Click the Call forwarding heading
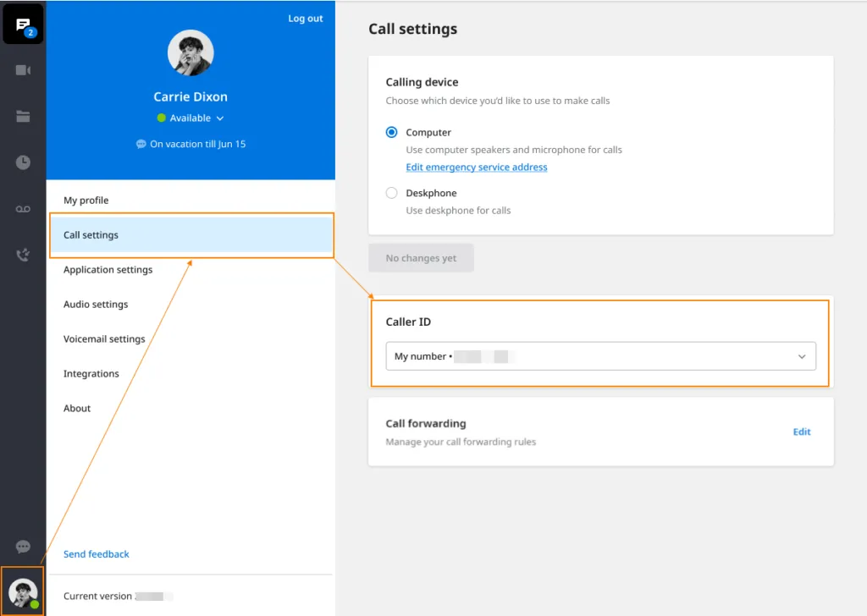Viewport: 867px width, 616px height. (x=426, y=424)
